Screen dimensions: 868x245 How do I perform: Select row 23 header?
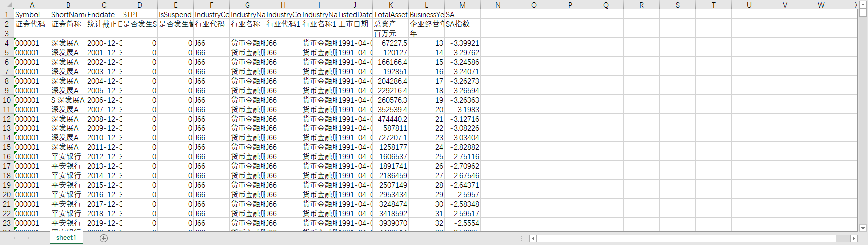click(7, 223)
